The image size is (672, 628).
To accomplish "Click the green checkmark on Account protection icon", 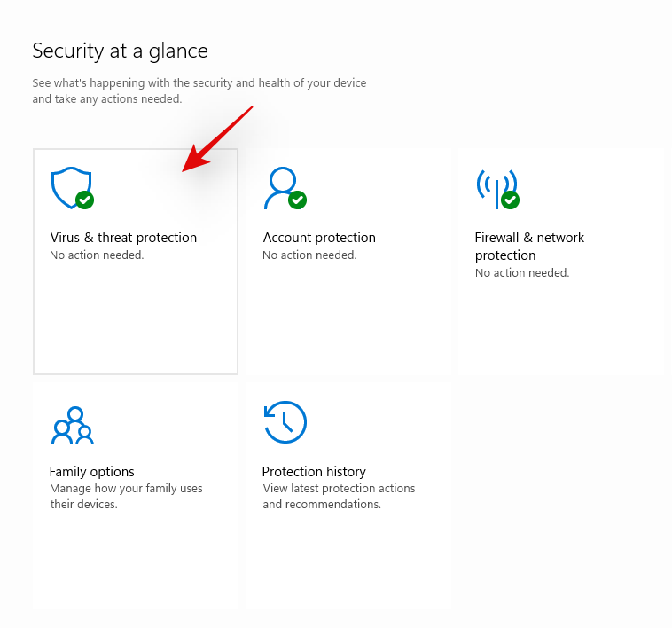I will 298,200.
